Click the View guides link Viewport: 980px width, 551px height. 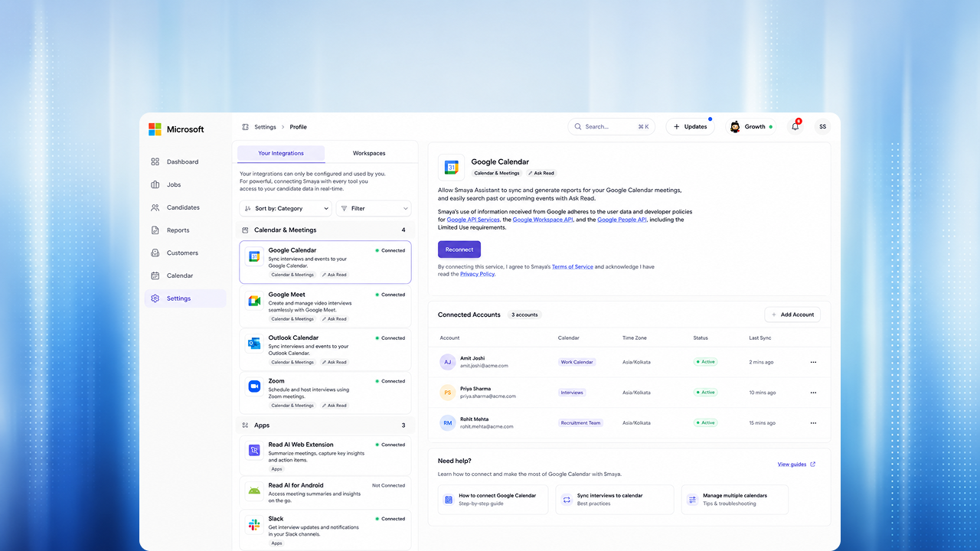point(796,465)
